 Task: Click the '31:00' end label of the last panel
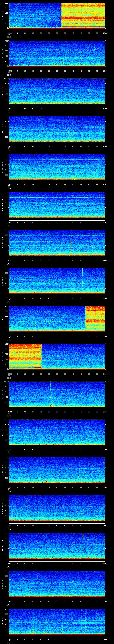tap(105, 639)
